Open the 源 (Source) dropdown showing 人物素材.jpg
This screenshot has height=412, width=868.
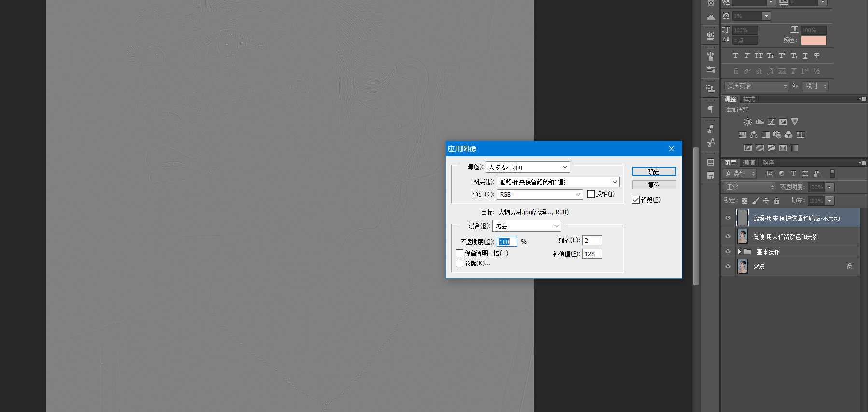[x=528, y=167]
